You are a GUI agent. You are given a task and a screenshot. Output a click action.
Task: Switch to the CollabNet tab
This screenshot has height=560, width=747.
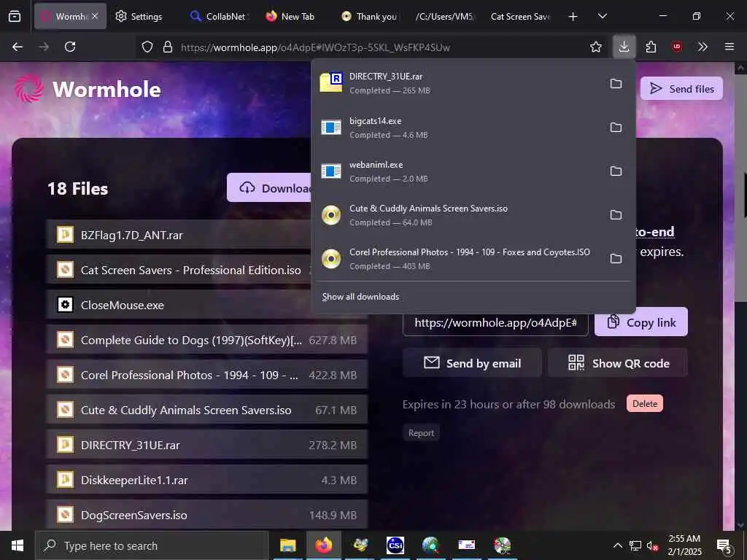tap(217, 16)
